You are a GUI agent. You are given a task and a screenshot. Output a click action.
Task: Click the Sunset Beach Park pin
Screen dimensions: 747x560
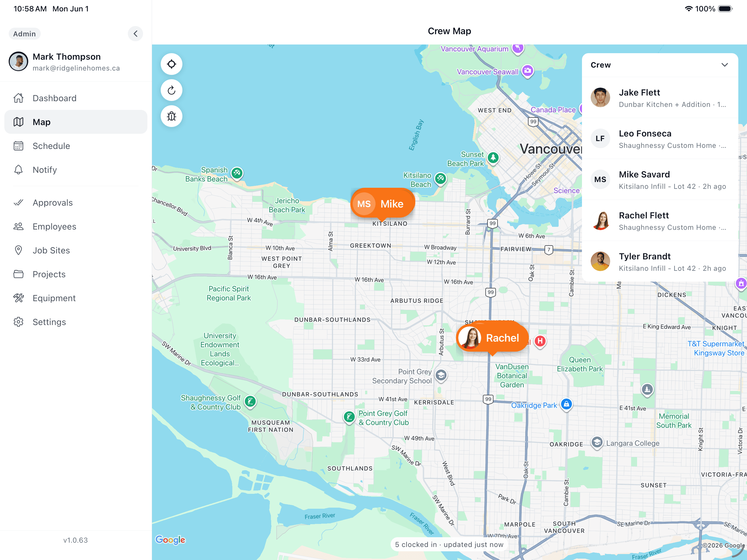click(493, 158)
